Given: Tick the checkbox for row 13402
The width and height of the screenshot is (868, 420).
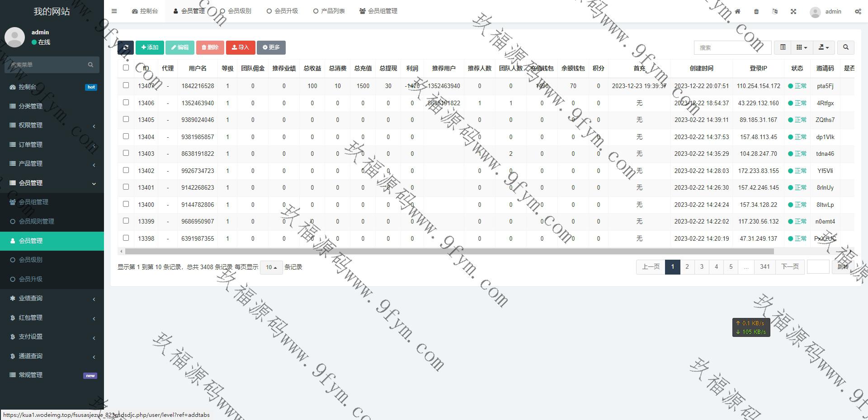Looking at the screenshot, I should (x=126, y=170).
